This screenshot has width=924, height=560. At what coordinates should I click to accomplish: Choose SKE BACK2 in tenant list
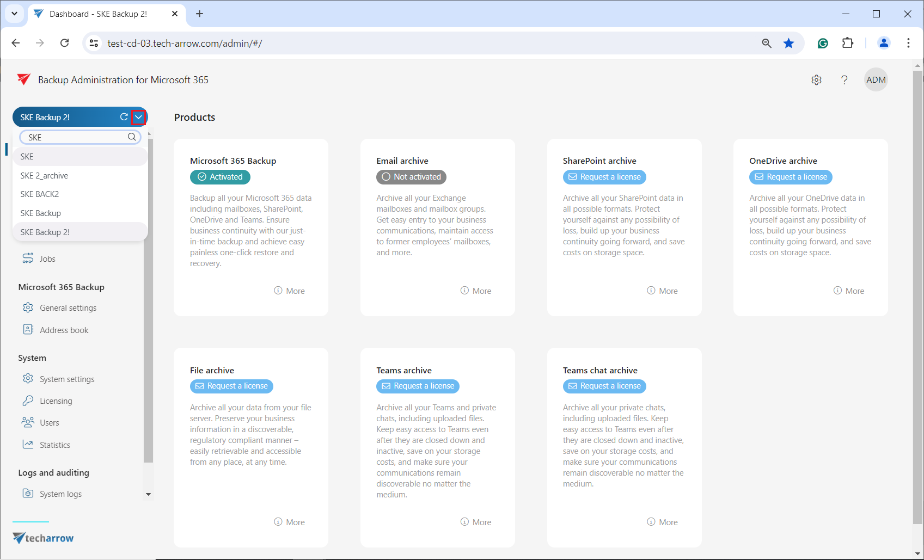click(40, 194)
